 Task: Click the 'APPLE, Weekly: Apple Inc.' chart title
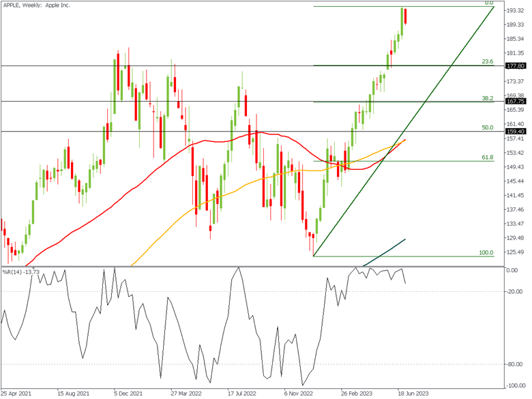tap(36, 5)
